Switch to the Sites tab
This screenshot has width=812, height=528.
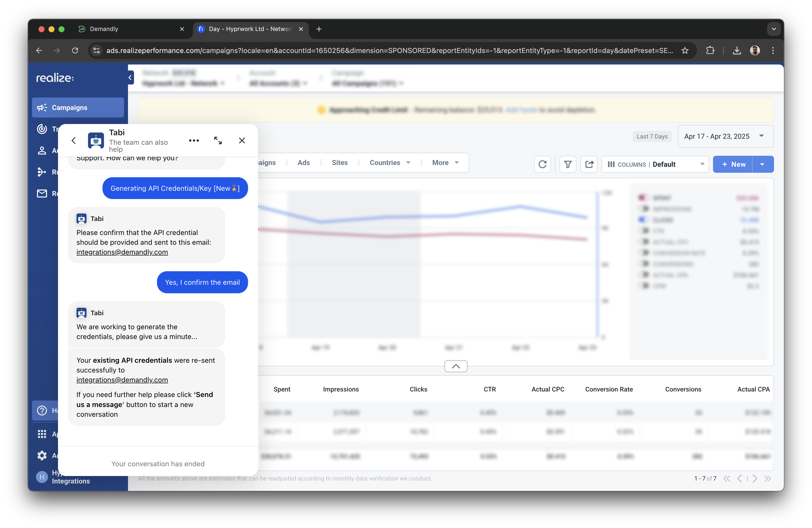pyautogui.click(x=339, y=163)
